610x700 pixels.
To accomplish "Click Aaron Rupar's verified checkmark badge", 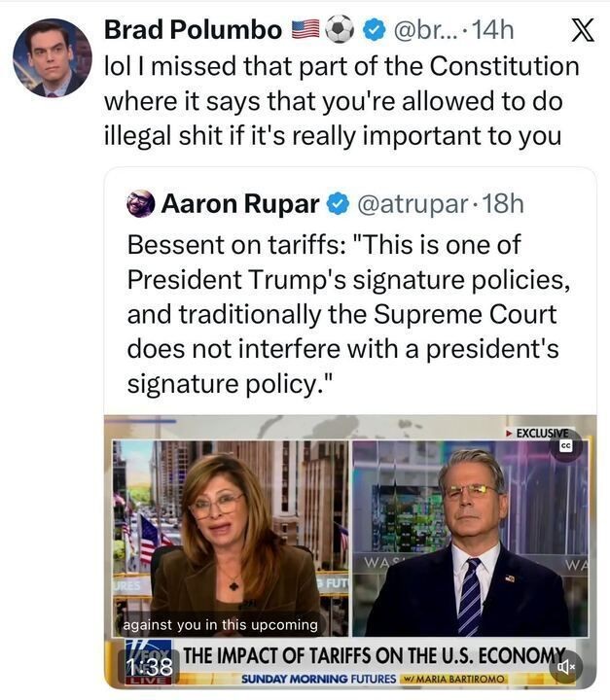I will point(337,204).
